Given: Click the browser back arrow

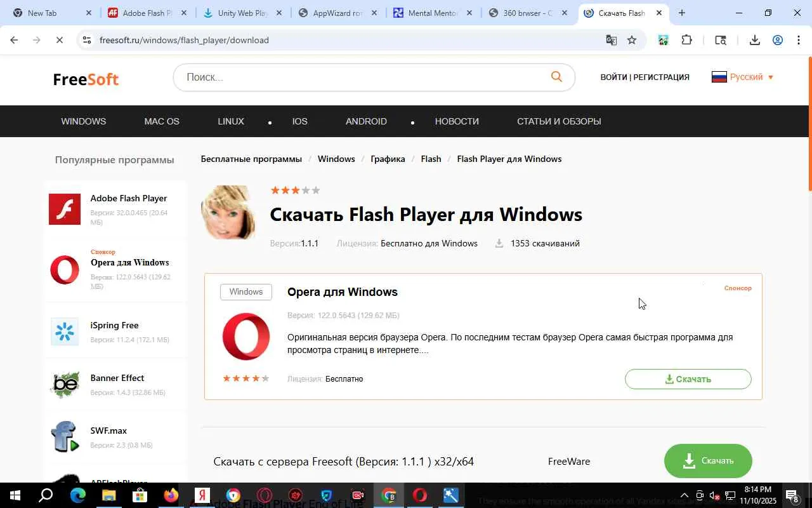Looking at the screenshot, I should click(x=14, y=40).
